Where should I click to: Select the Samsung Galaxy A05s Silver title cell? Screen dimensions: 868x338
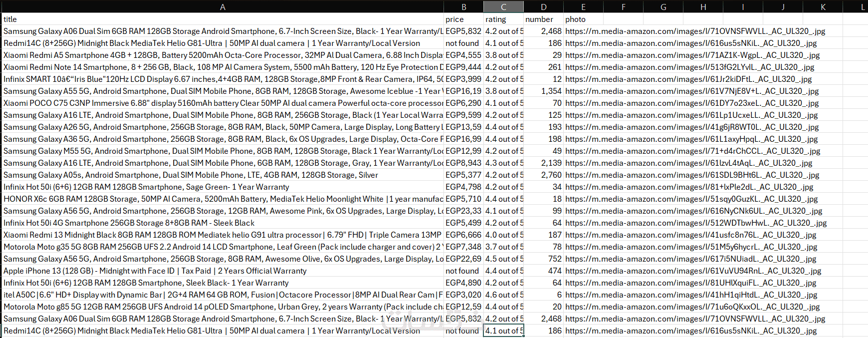(x=223, y=175)
